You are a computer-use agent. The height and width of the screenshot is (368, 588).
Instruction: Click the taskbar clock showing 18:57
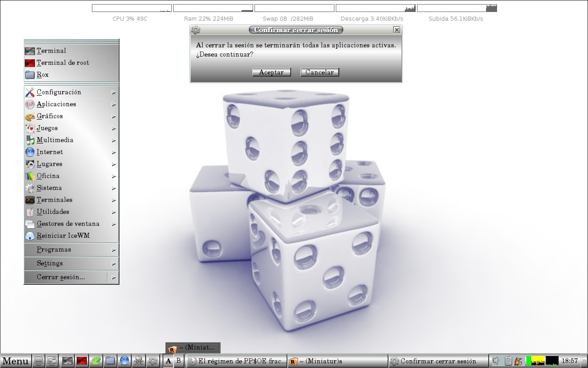(570, 361)
